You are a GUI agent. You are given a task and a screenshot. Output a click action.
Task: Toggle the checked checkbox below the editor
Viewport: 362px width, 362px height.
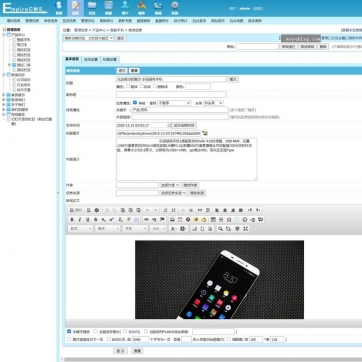point(69,331)
